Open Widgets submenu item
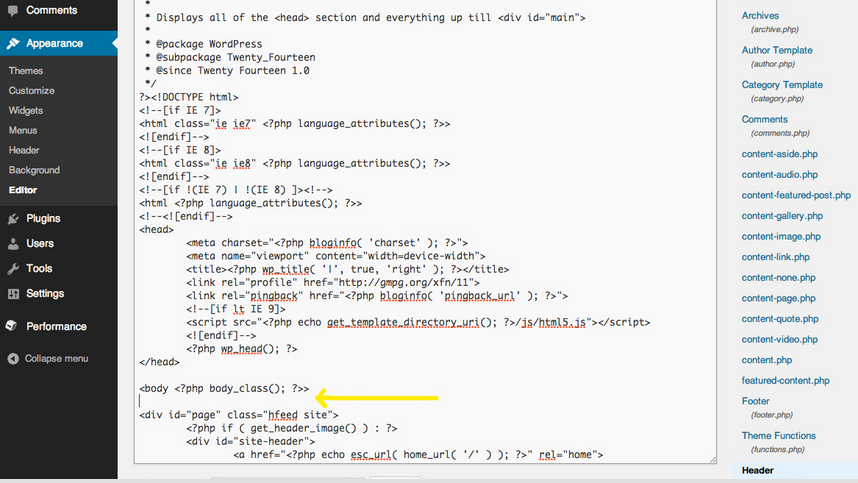 26,110
